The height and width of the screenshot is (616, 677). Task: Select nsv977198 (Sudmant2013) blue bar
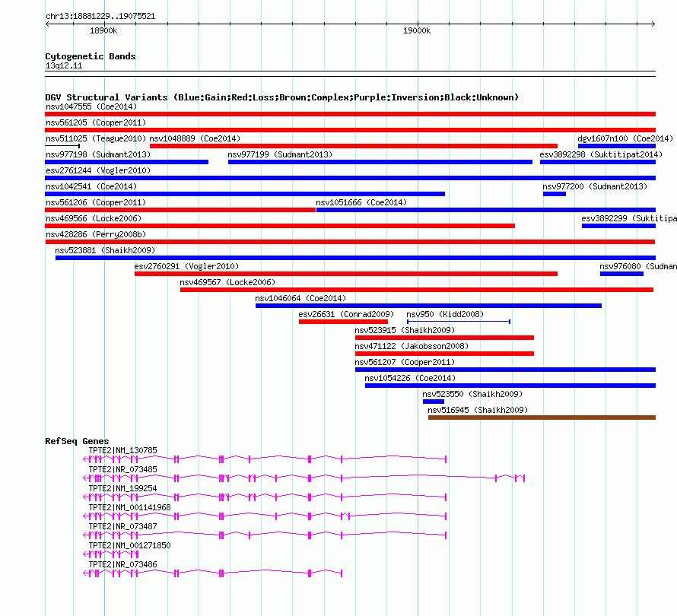(126, 162)
